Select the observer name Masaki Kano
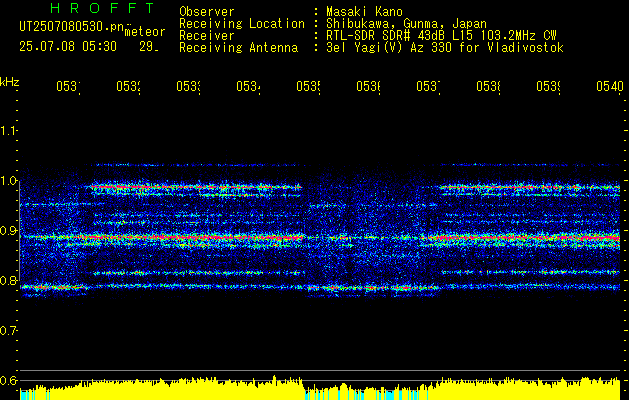Viewport: 629px width, 400px height. pyautogui.click(x=364, y=12)
